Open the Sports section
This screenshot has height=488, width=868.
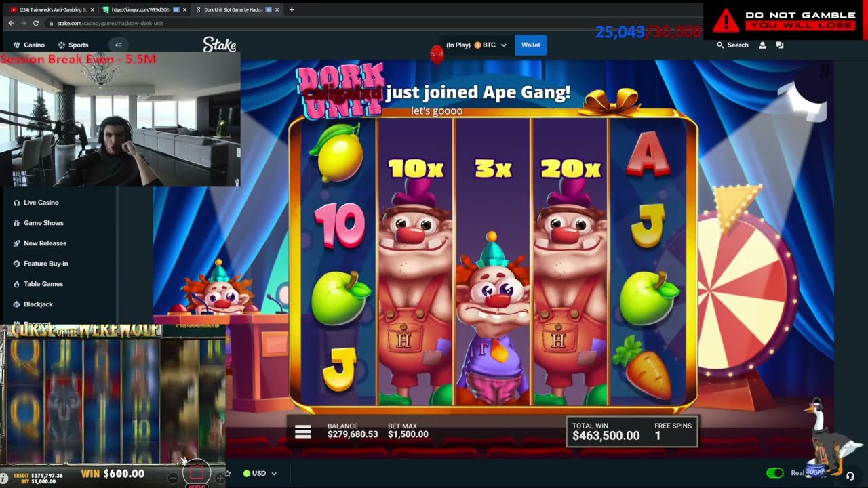tap(73, 45)
